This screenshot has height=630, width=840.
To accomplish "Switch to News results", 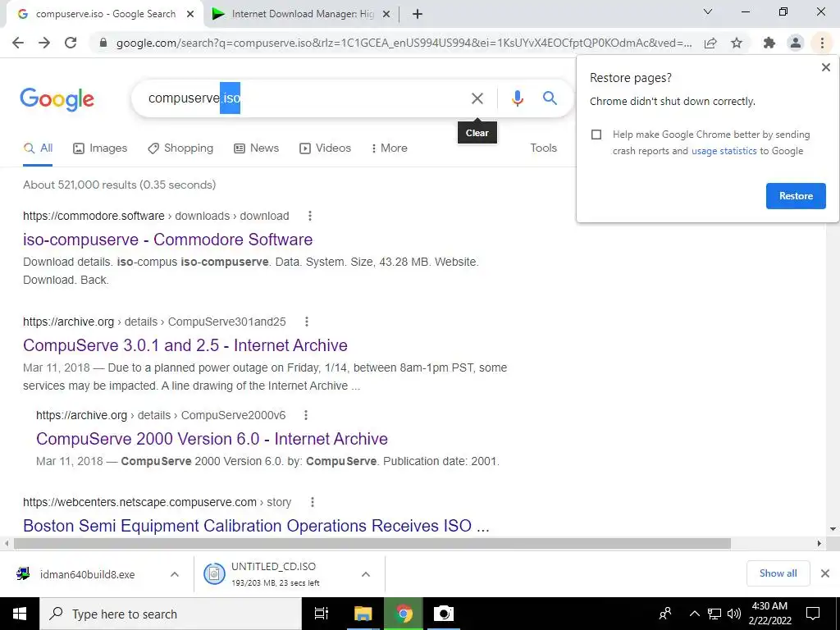I will (x=257, y=148).
